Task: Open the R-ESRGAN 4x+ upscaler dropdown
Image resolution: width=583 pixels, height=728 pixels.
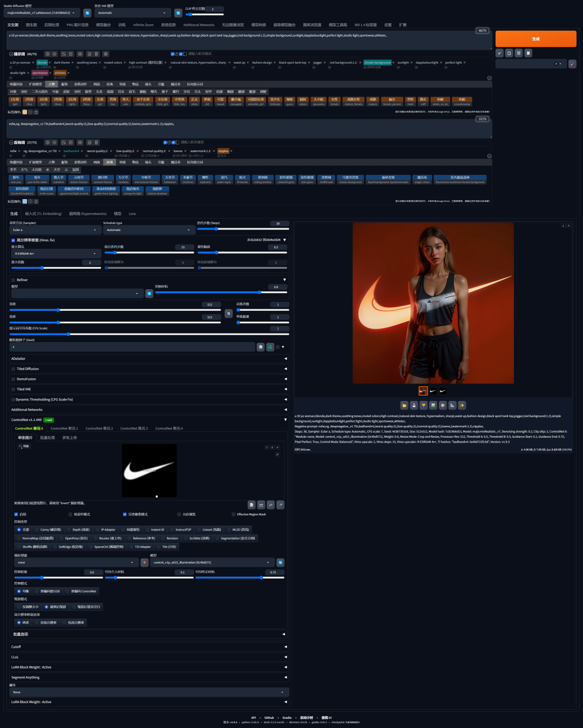Action: coord(56,254)
